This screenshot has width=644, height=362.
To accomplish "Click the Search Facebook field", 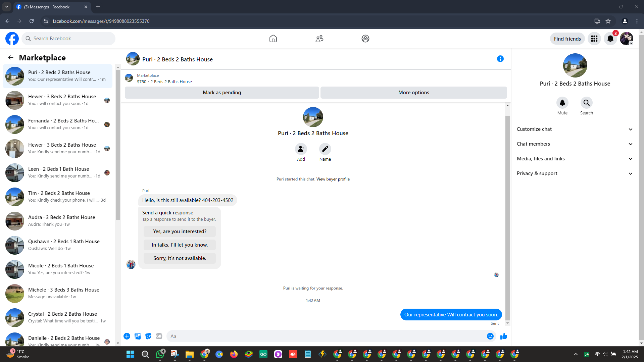I will click(x=69, y=39).
